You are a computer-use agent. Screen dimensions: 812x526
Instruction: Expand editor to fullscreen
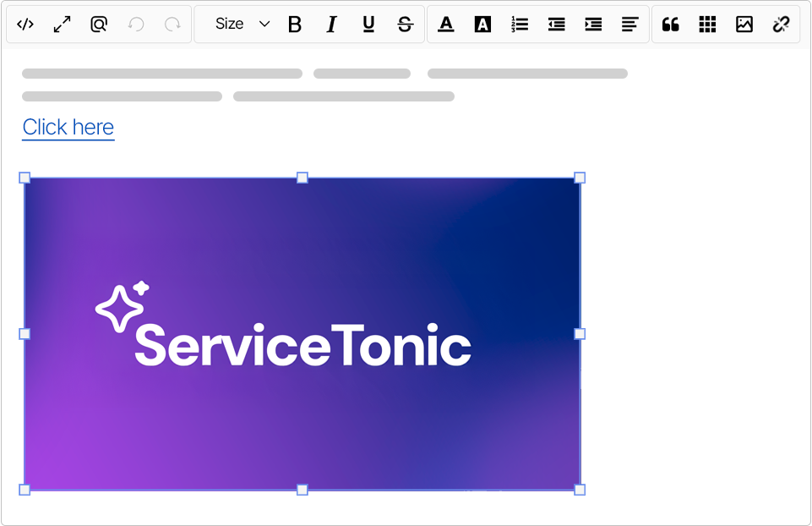[x=63, y=25]
